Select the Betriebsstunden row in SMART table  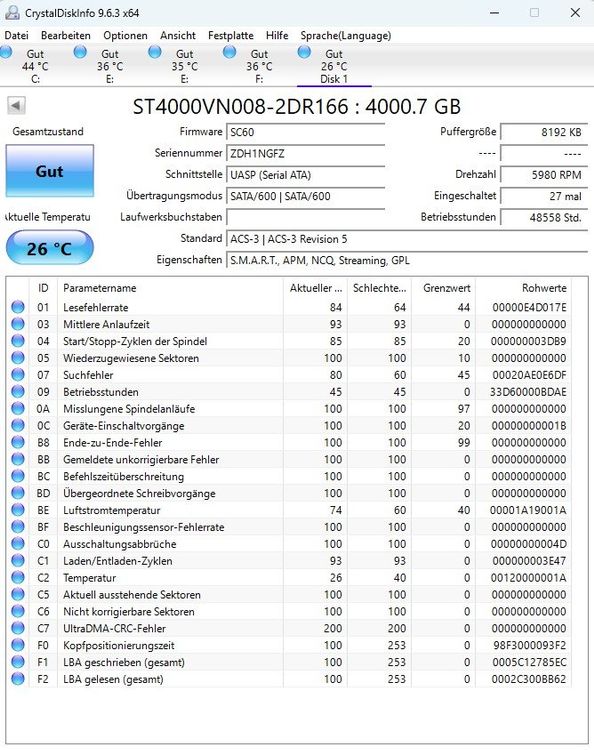291,392
